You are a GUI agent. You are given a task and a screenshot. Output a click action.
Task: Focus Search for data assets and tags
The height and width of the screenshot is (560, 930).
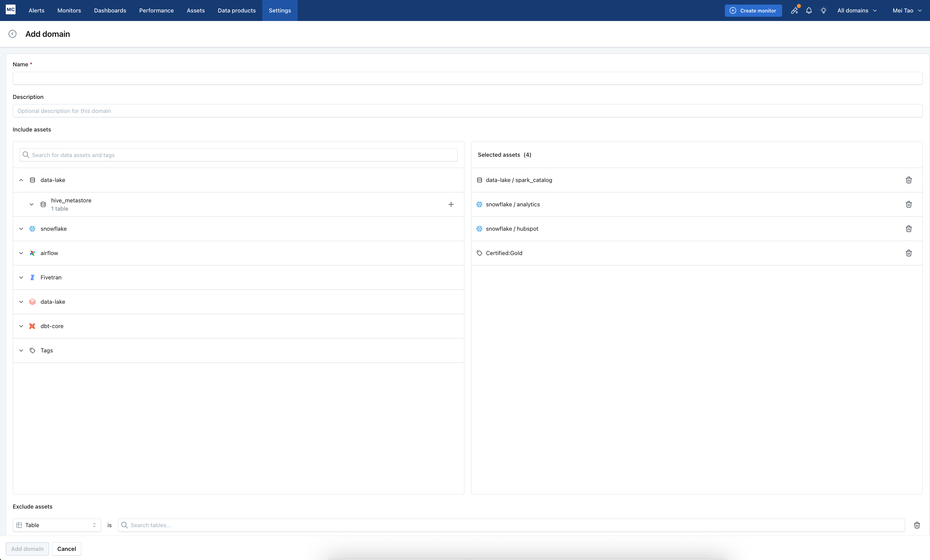(239, 155)
